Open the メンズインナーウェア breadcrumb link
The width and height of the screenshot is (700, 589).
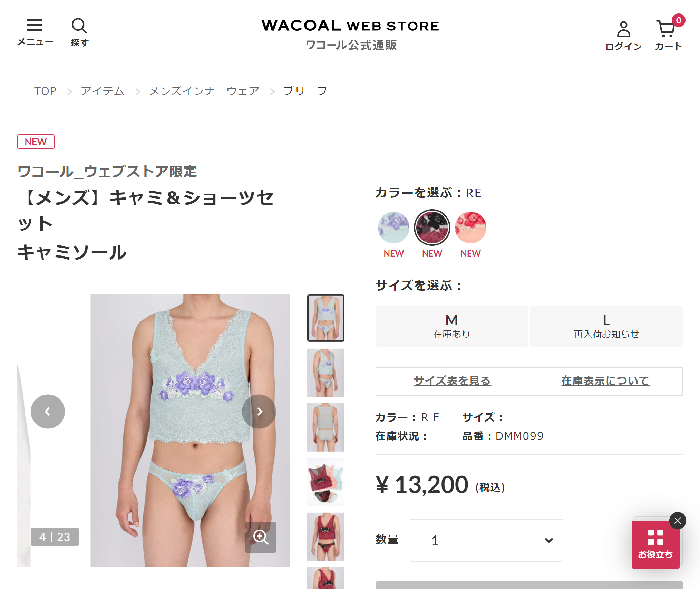click(x=204, y=91)
